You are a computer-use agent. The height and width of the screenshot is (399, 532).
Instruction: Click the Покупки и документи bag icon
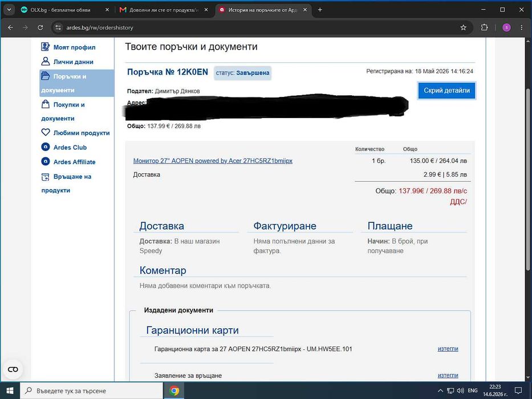point(46,104)
